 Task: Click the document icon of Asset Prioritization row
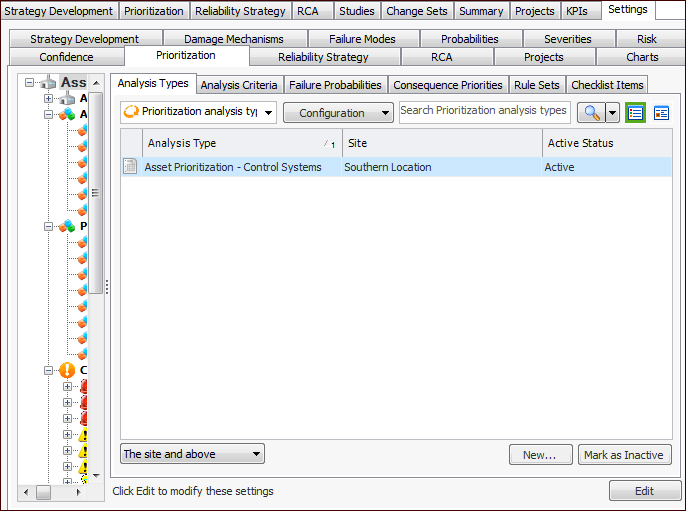[130, 167]
